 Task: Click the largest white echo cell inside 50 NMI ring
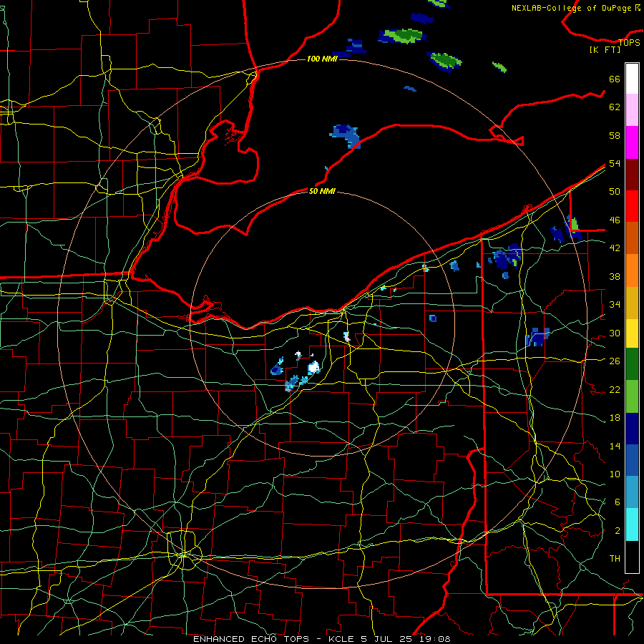click(314, 367)
